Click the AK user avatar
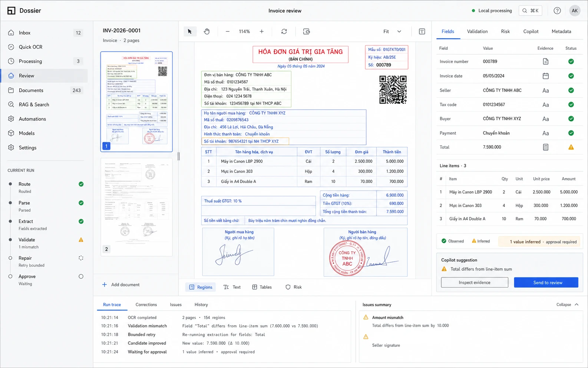The width and height of the screenshot is (588, 368). tap(575, 11)
